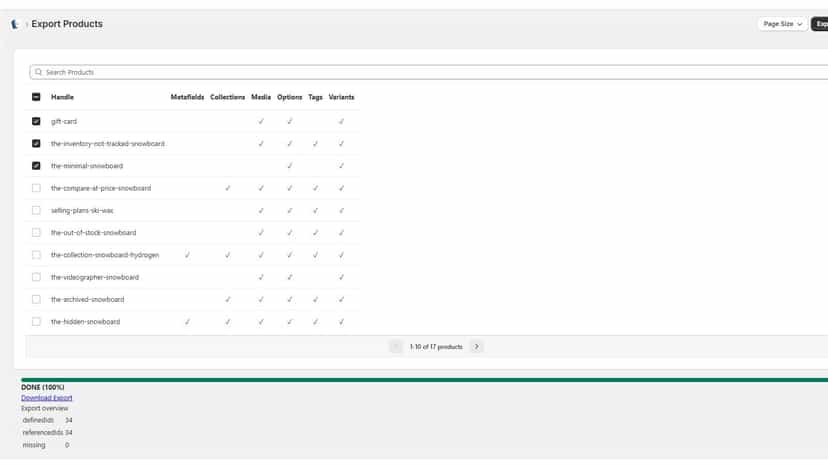The width and height of the screenshot is (828, 466).
Task: Click the the-hidden-snowboard handle
Action: point(85,321)
